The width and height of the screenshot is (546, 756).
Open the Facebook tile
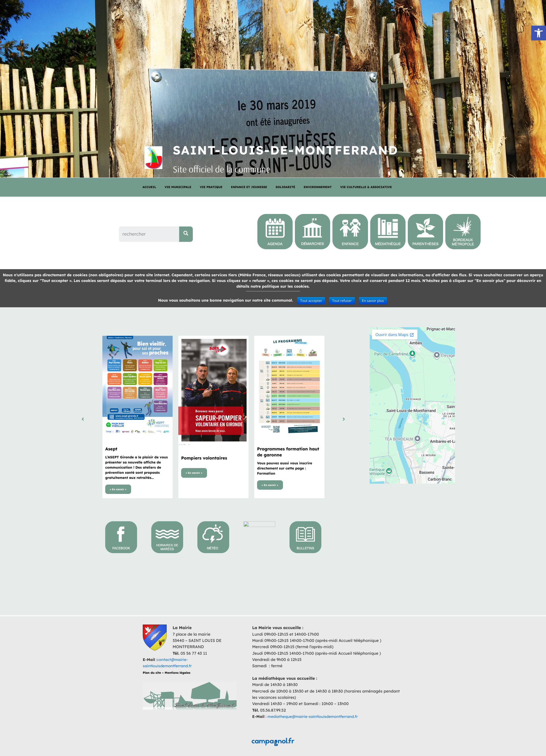tap(121, 537)
